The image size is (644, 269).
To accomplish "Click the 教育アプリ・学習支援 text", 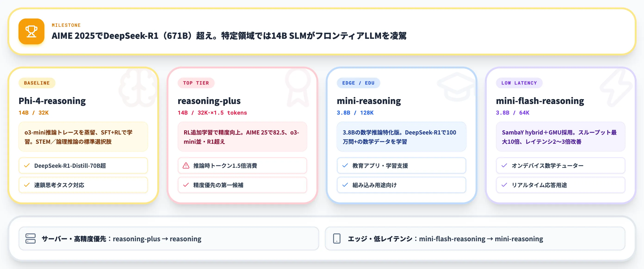I will [380, 166].
